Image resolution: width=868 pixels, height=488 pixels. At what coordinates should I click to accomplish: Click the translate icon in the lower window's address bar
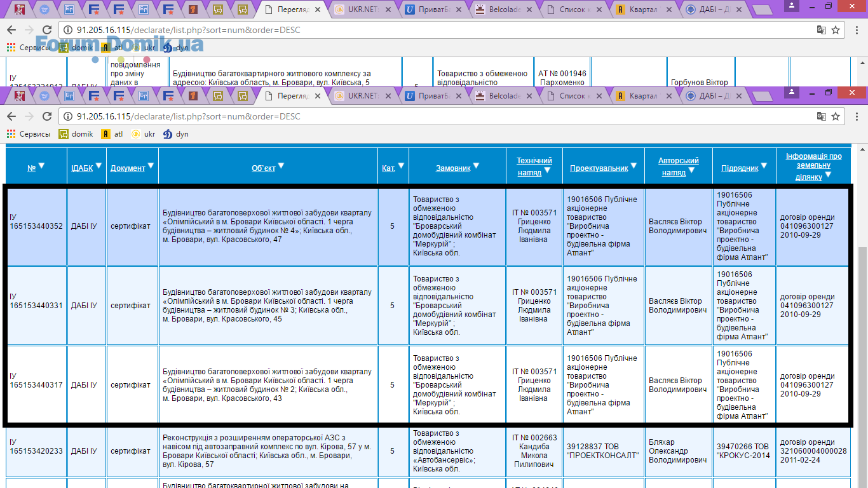(x=822, y=116)
